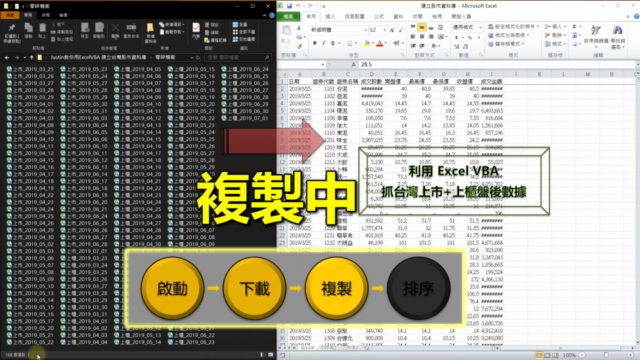Toggle Italic formatting in Excel

324,43
